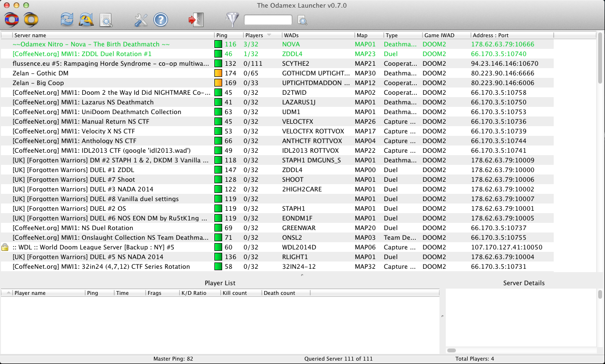
Task: Open the manual server lookup icon
Action: [106, 20]
